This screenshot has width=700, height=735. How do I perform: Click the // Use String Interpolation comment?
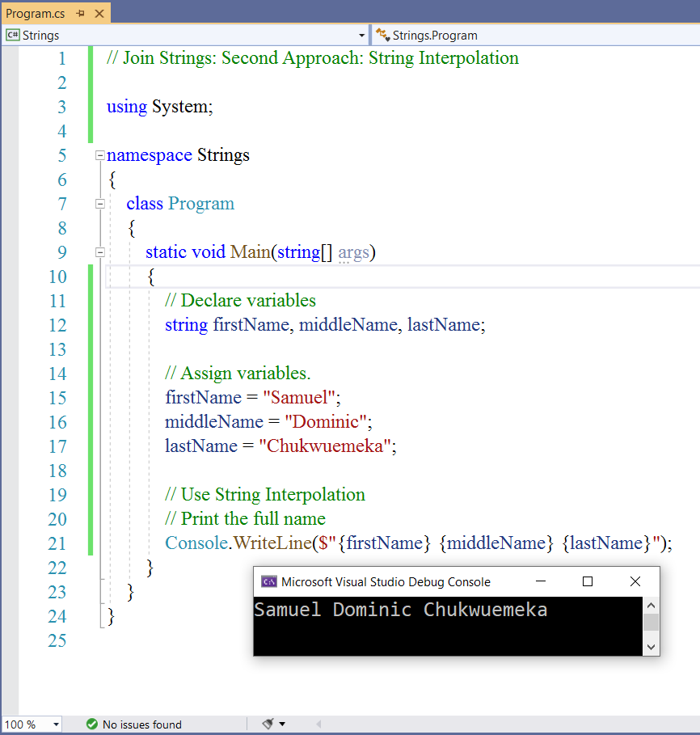[265, 495]
